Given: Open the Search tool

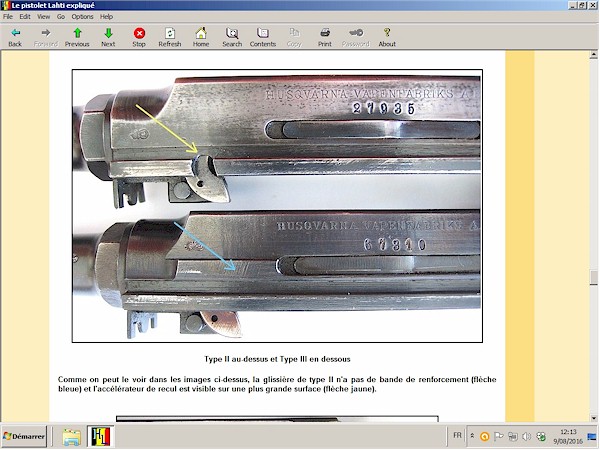Looking at the screenshot, I should [x=232, y=38].
